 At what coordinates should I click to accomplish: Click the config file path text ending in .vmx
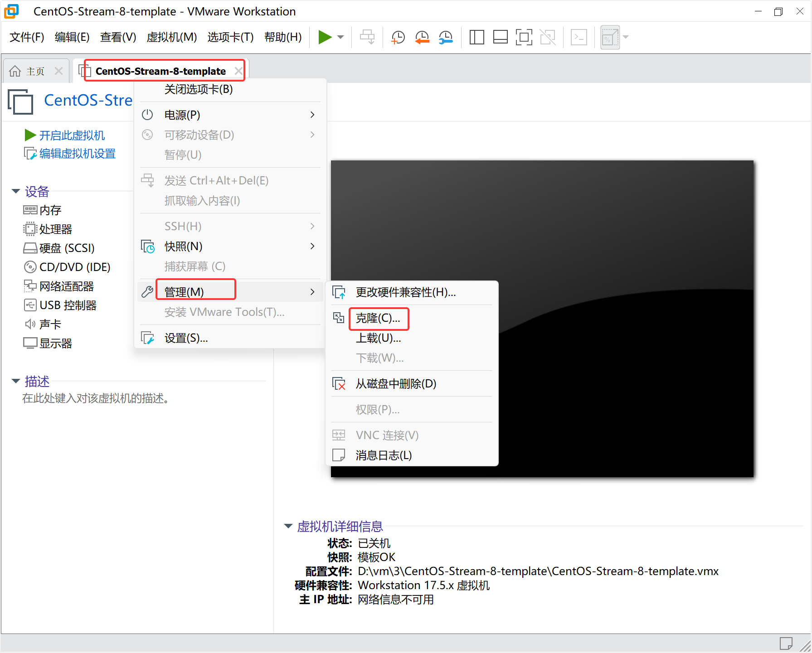(x=538, y=571)
